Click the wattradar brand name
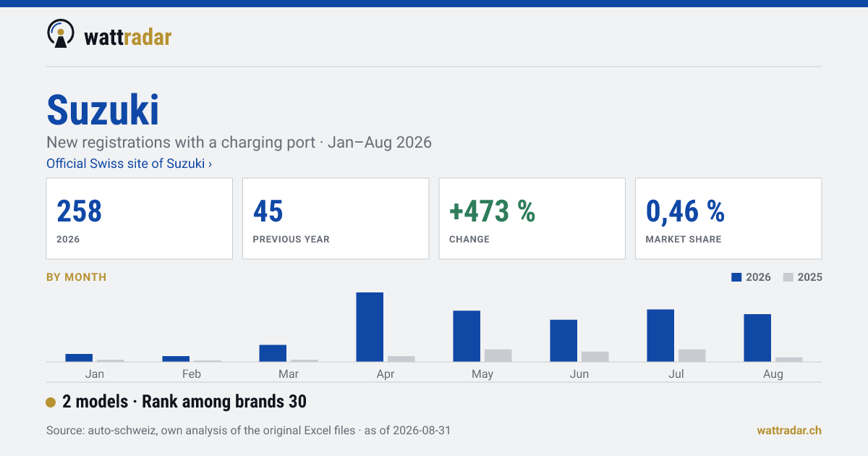The width and height of the screenshot is (868, 456). [x=128, y=36]
